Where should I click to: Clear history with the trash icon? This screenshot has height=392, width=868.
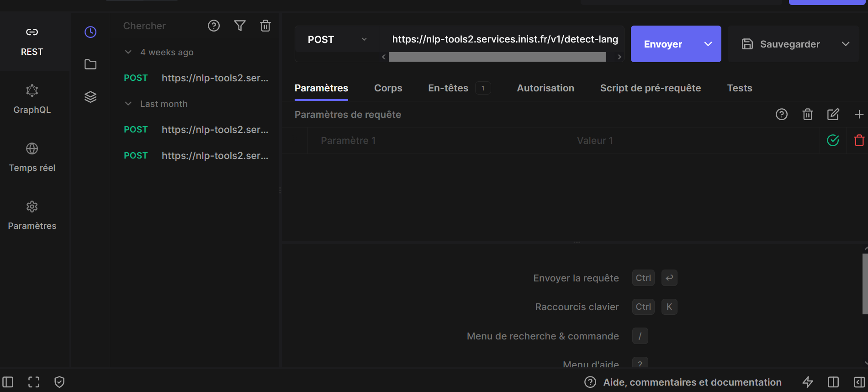(265, 26)
